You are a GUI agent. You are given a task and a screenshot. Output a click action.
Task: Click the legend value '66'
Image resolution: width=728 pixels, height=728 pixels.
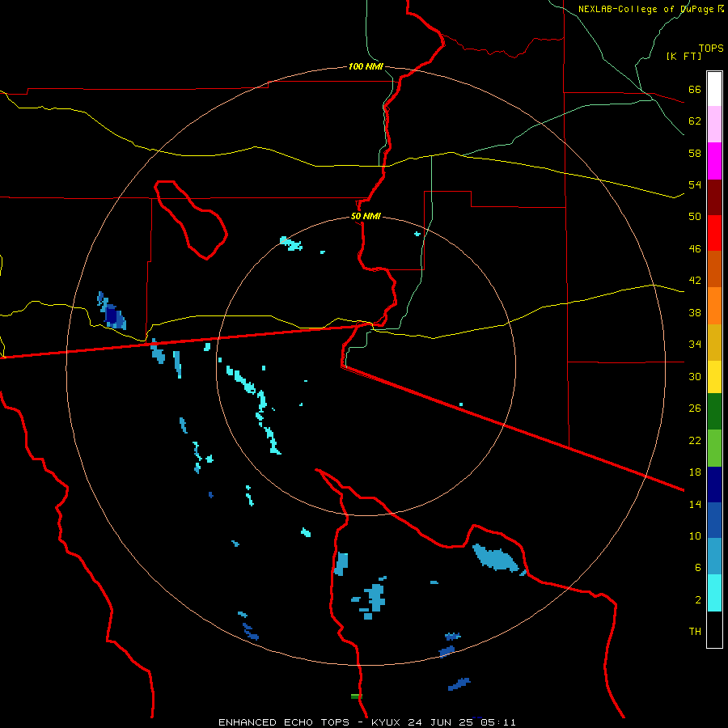click(695, 90)
